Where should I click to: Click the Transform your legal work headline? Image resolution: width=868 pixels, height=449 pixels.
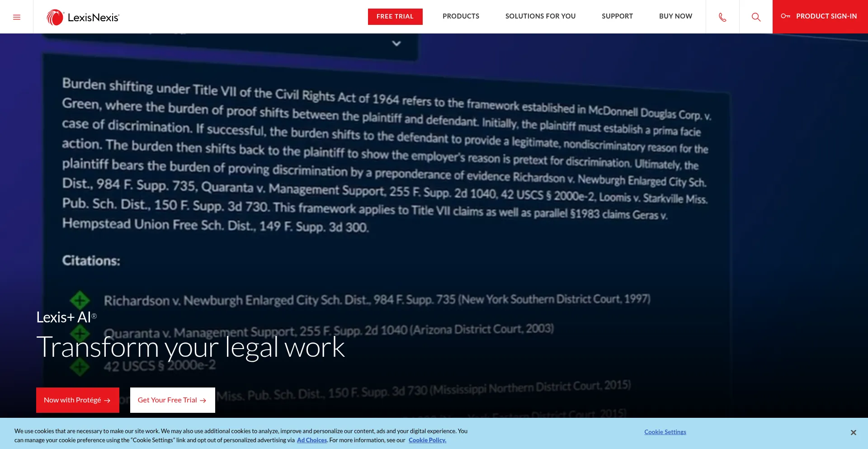(190, 348)
